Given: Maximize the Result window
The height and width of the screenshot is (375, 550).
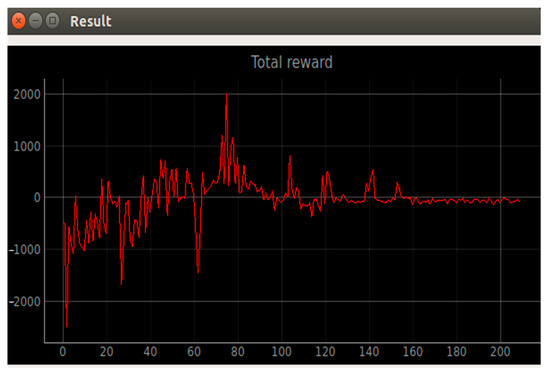Looking at the screenshot, I should 53,21.
